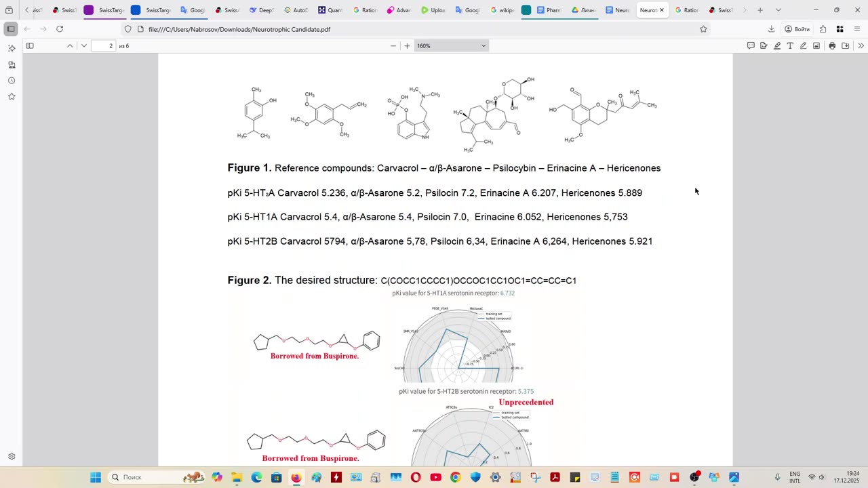Switch to the Deep tab
This screenshot has width=868, height=488.
261,10
